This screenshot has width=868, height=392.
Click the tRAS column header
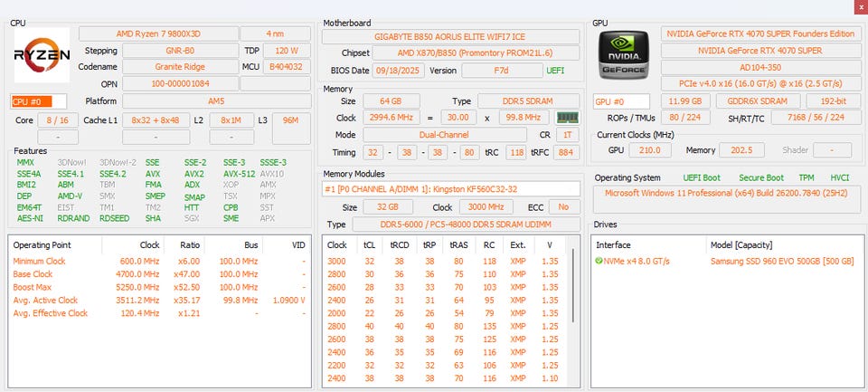pyautogui.click(x=458, y=245)
